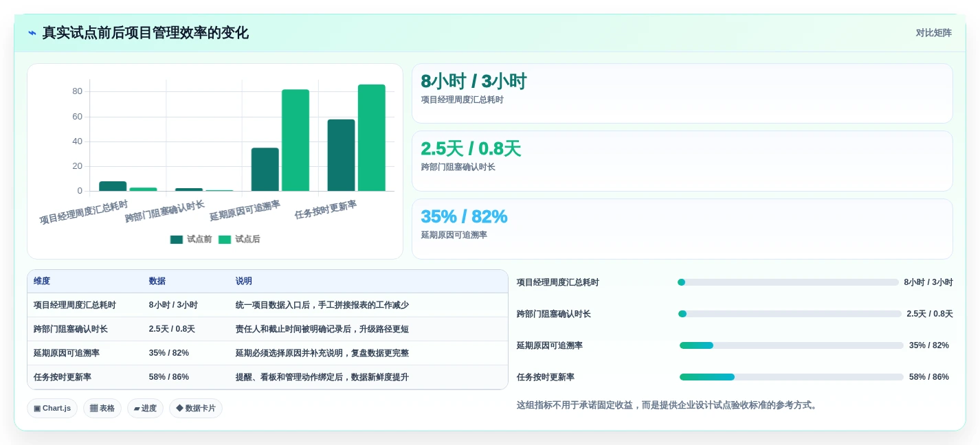980x445 pixels.
Task: Click the footnote starting with 这组指标不用于承诺
Action: pos(668,405)
